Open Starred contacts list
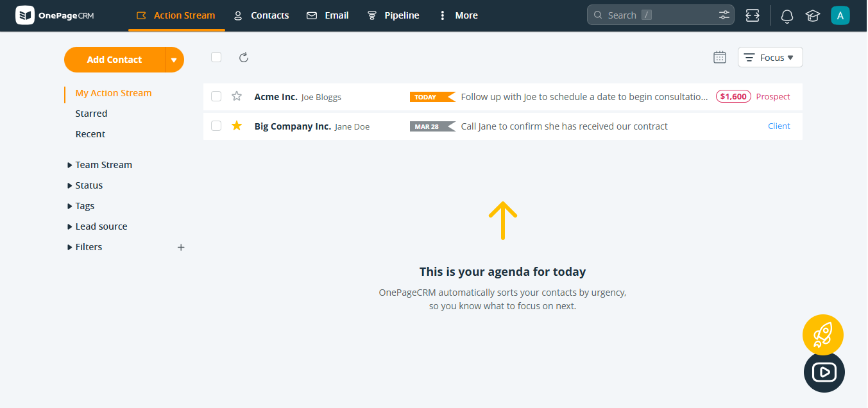 click(91, 114)
